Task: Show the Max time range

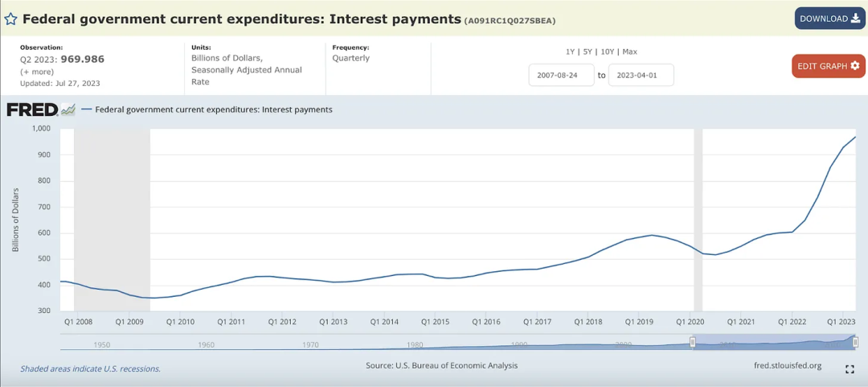Action: [x=629, y=51]
